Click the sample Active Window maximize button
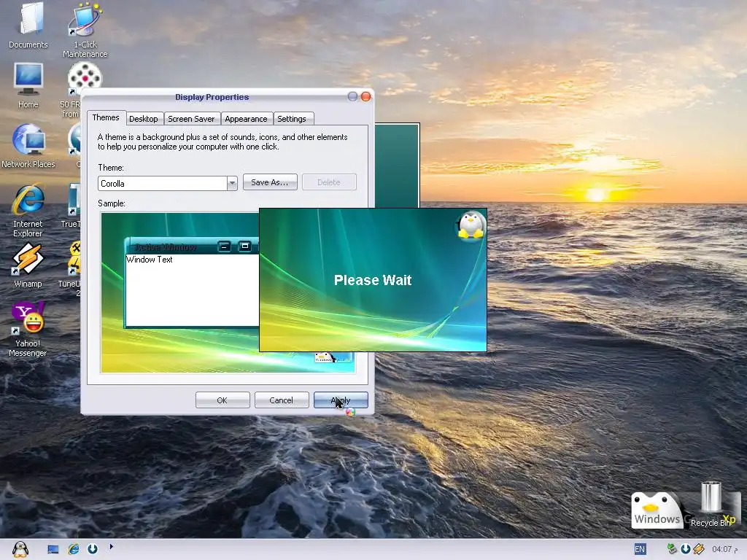 (245, 246)
